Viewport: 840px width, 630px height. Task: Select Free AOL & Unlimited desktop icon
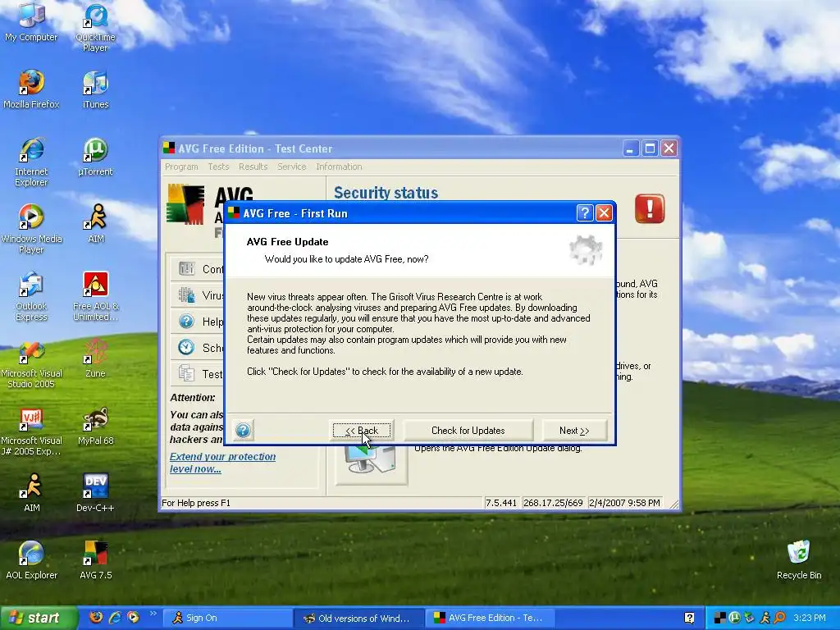(95, 296)
